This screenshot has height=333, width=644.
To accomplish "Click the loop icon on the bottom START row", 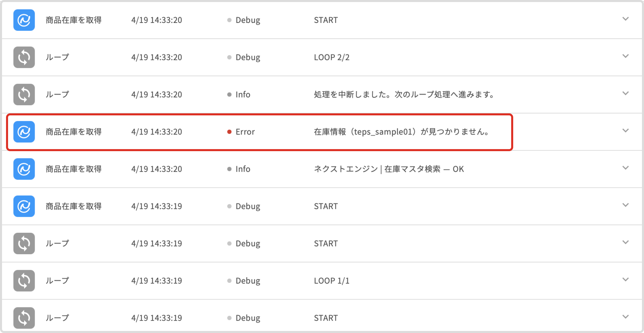I will pyautogui.click(x=24, y=318).
